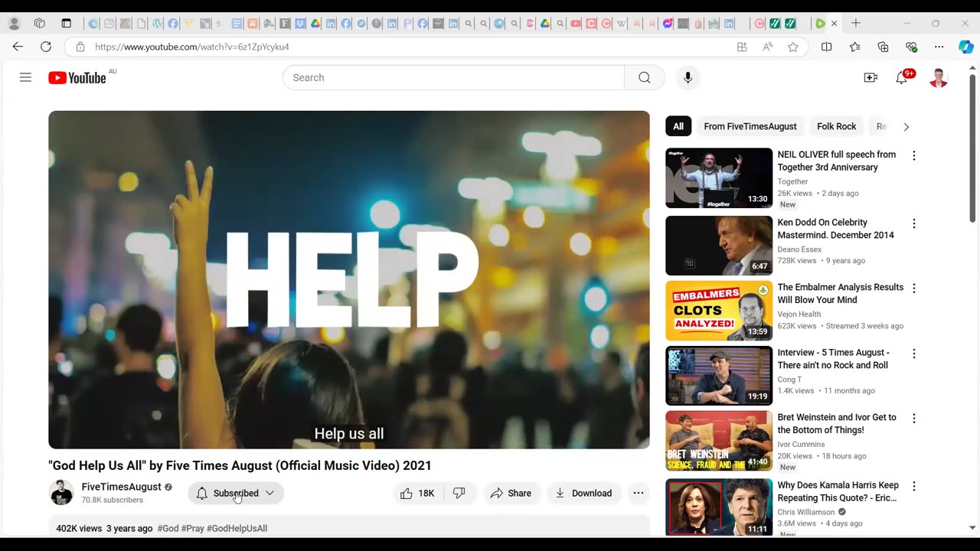This screenshot has height=551, width=980.
Task: Open the #God hashtag
Action: click(168, 528)
